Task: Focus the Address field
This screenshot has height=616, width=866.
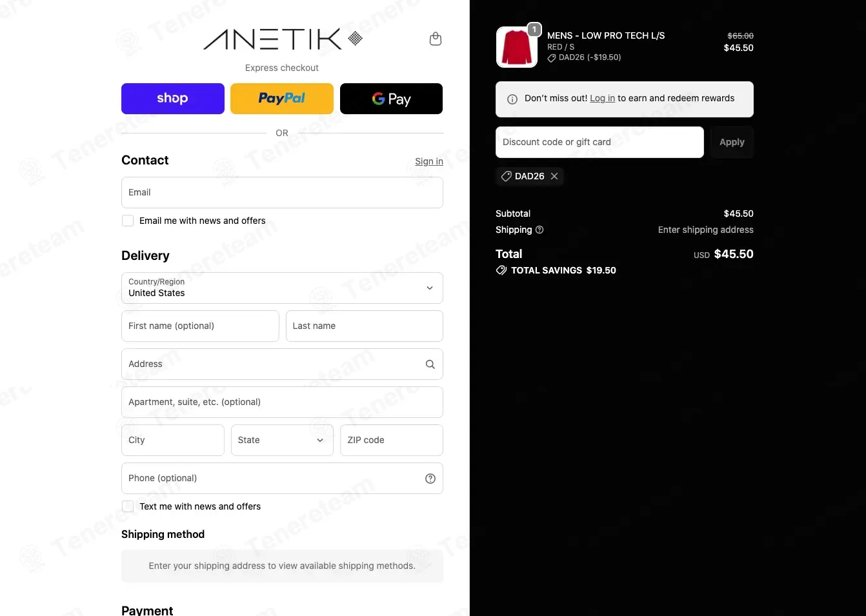Action: coord(282,364)
